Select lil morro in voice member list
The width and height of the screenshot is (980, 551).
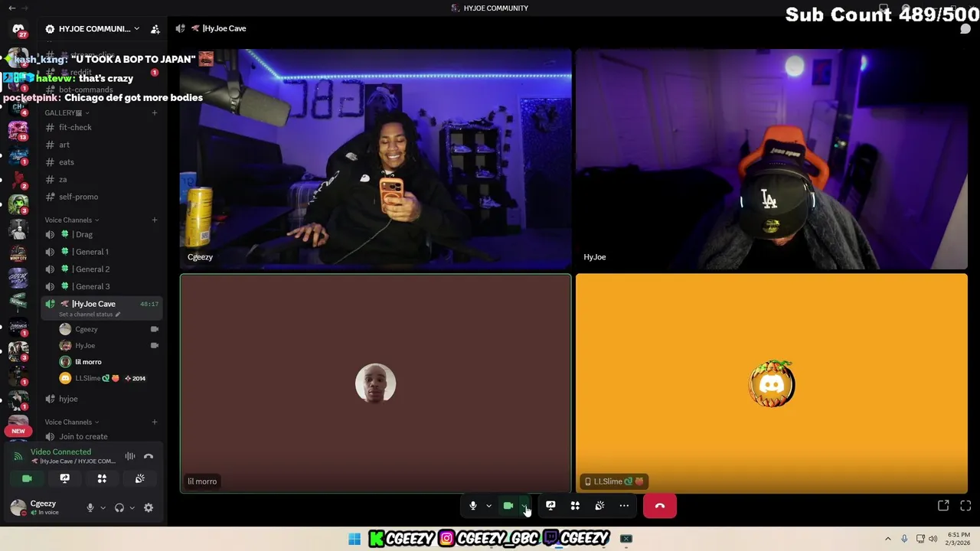(x=108, y=362)
